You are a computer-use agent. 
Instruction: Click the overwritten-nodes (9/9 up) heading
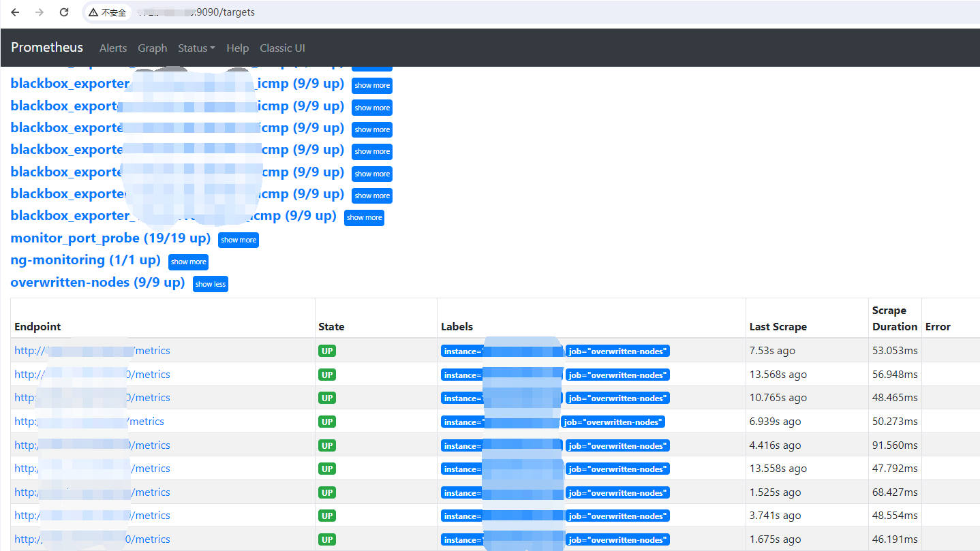point(97,282)
